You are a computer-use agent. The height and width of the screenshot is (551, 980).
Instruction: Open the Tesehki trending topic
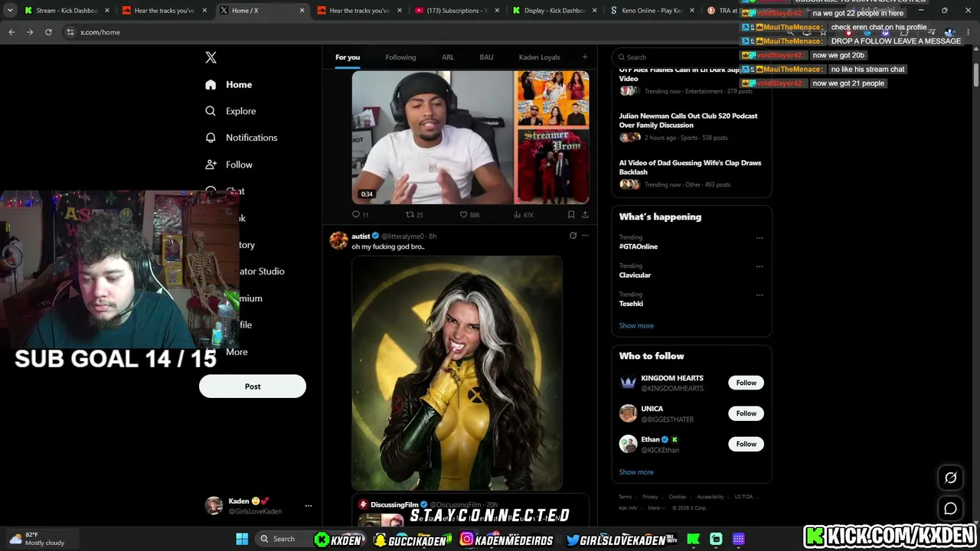631,304
